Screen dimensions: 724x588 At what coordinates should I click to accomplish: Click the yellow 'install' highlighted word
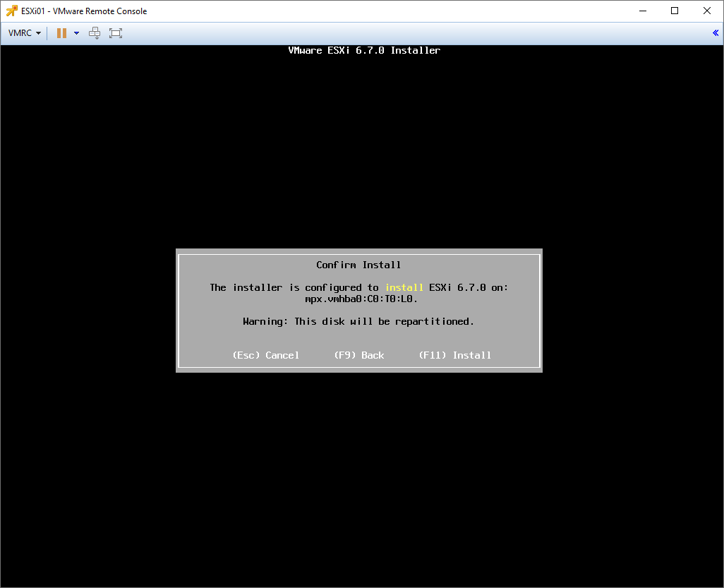(404, 287)
